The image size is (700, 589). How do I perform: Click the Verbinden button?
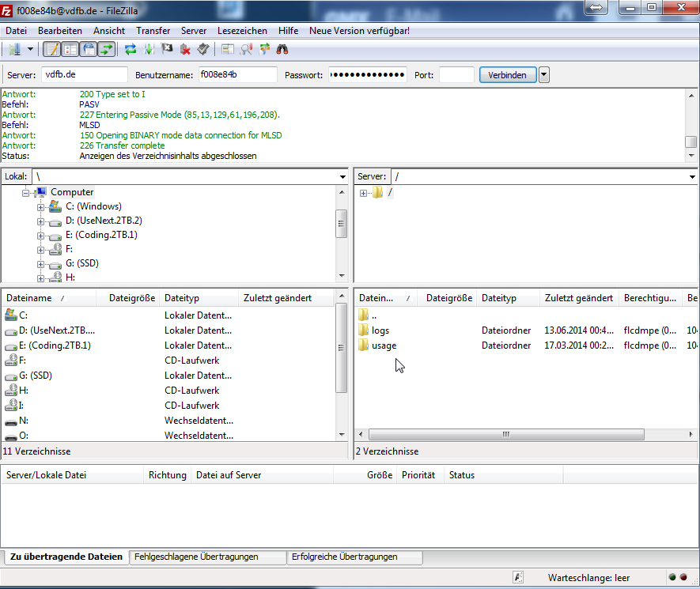507,75
